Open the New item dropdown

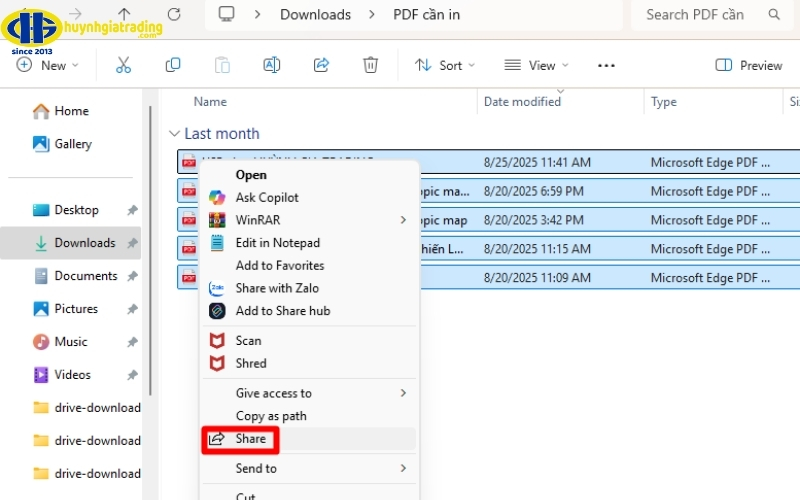[47, 65]
